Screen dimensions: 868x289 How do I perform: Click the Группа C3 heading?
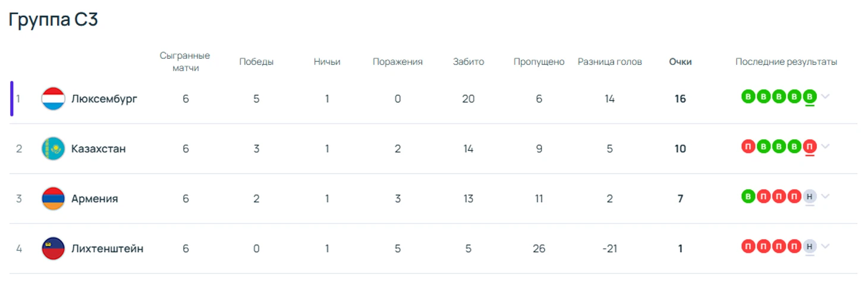54,20
